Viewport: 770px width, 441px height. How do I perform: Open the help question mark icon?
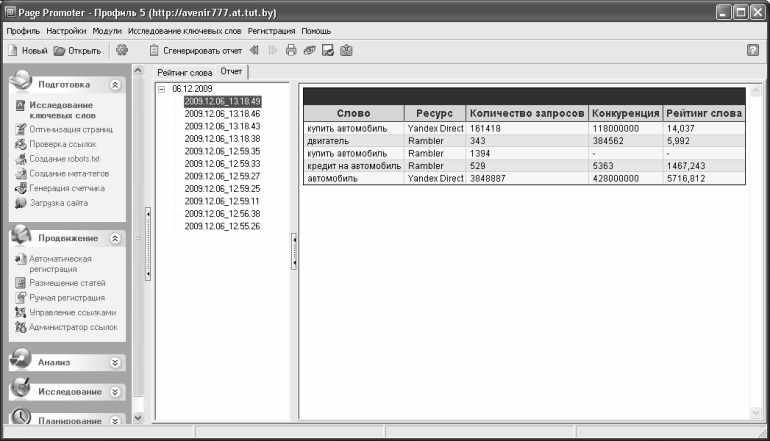[x=752, y=50]
